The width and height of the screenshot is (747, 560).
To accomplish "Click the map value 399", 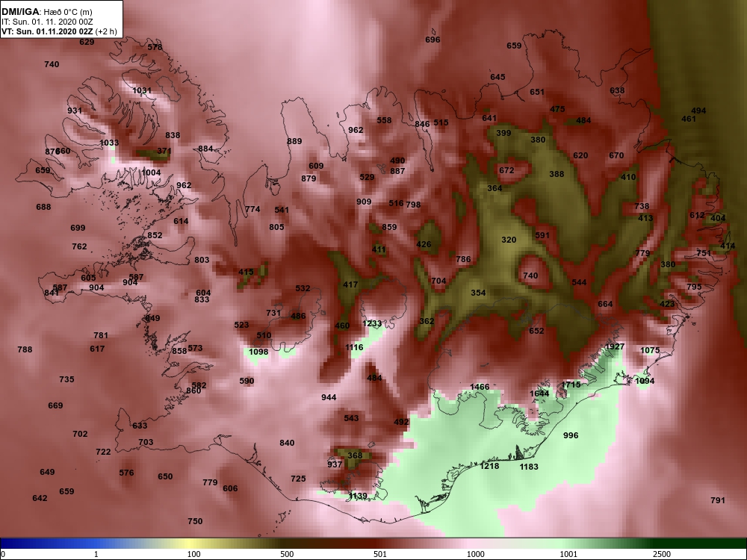I will click(x=504, y=133).
